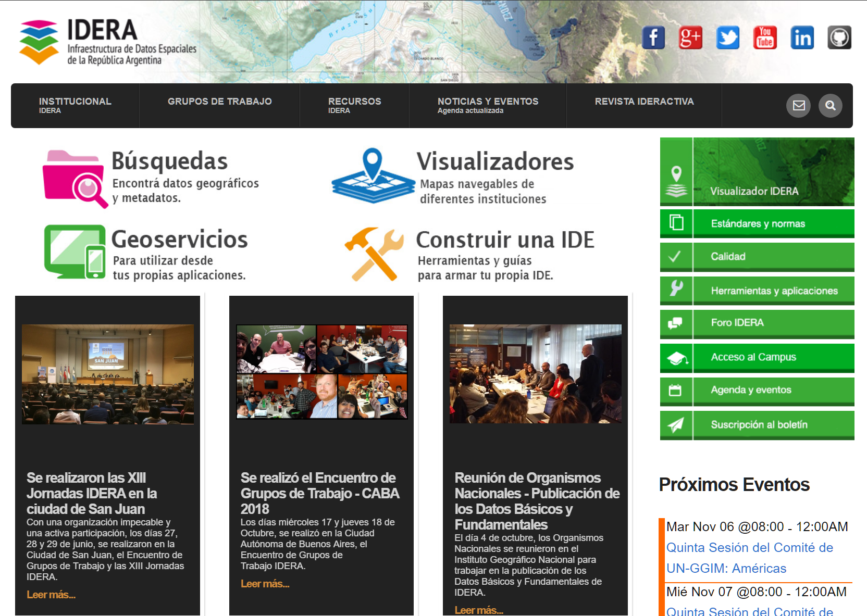Viewport: 867px width, 616px height.
Task: Open the Facebook social icon
Action: pos(653,37)
